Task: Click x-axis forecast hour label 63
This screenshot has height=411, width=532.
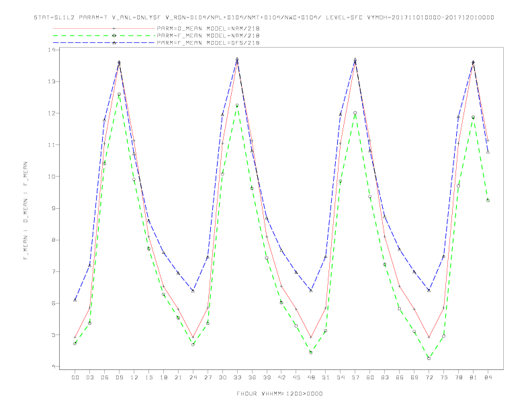Action: (x=385, y=377)
